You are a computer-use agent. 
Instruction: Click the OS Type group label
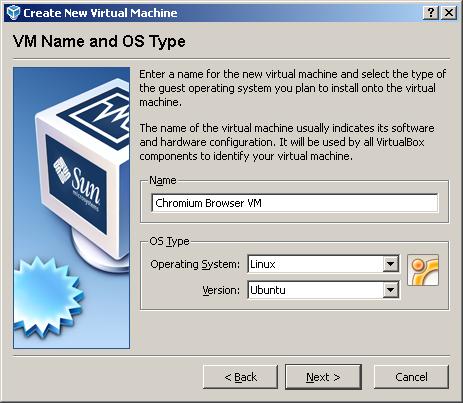point(169,241)
